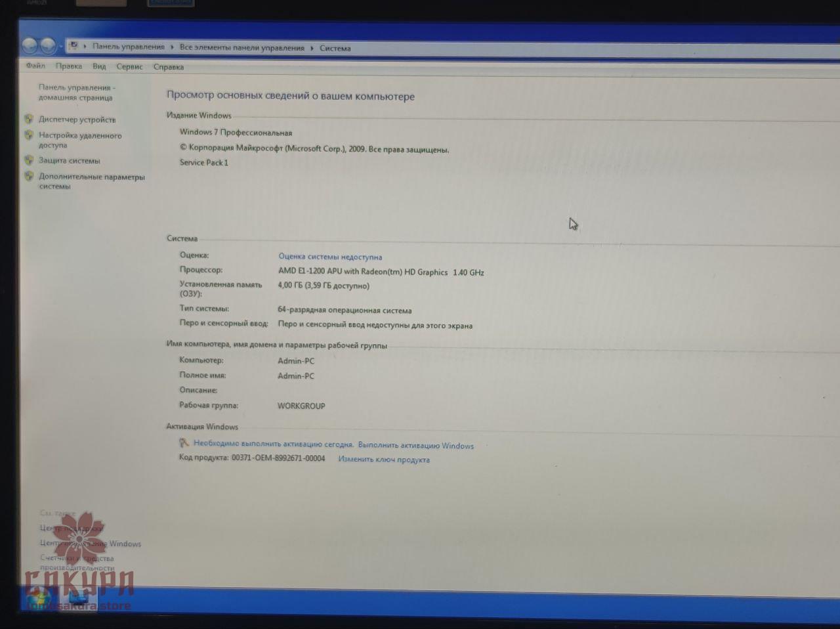Open Защита системы link
The height and width of the screenshot is (629, 840).
pyautogui.click(x=70, y=160)
